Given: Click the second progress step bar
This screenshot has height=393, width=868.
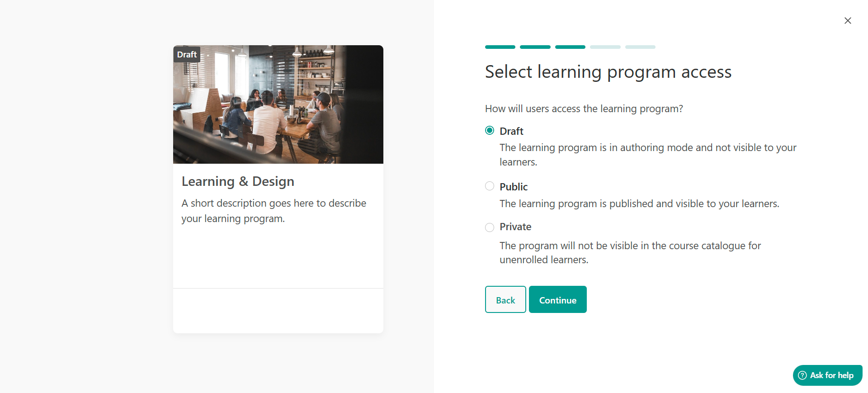Looking at the screenshot, I should pos(535,47).
